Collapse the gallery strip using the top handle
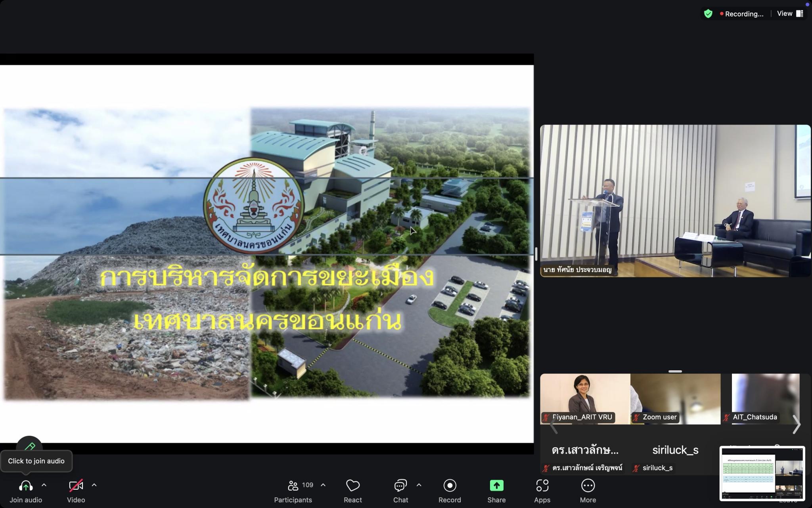Screen dimensions: 812x508 coord(675,371)
